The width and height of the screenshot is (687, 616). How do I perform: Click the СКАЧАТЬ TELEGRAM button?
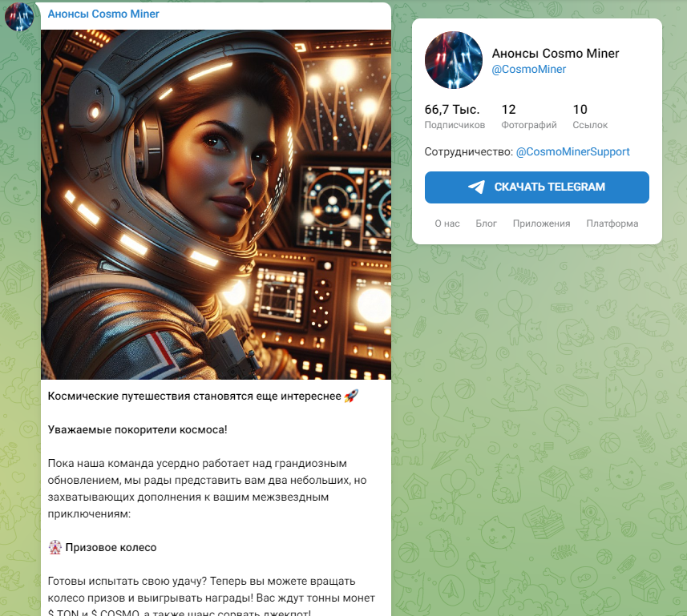point(537,187)
